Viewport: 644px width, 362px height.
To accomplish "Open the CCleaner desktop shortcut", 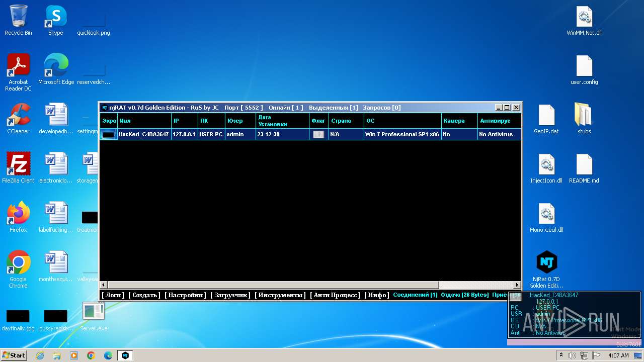I will pos(18,119).
